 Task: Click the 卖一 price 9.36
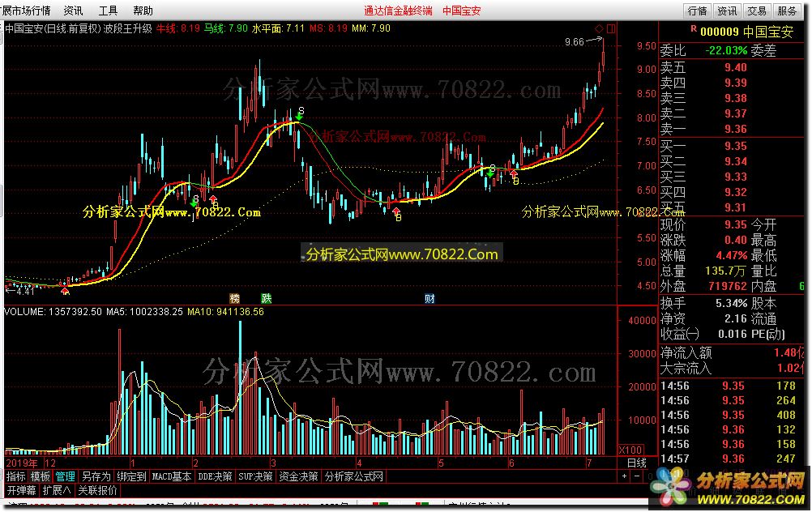(735, 129)
